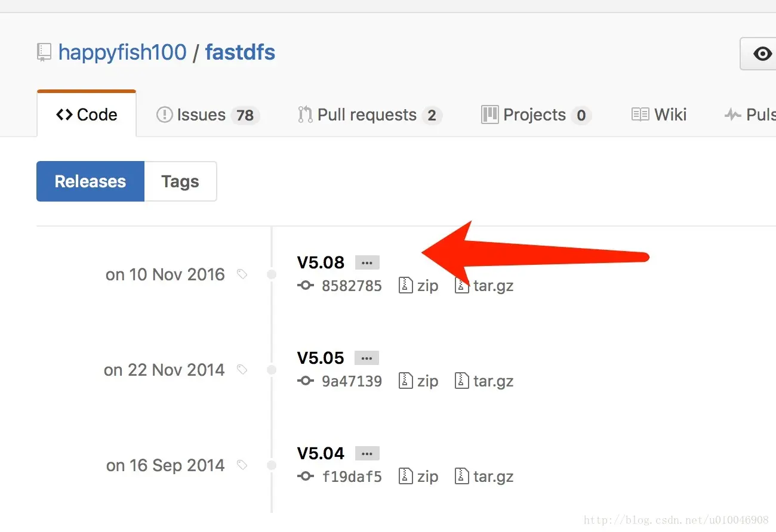Select the Tags view button

[180, 181]
